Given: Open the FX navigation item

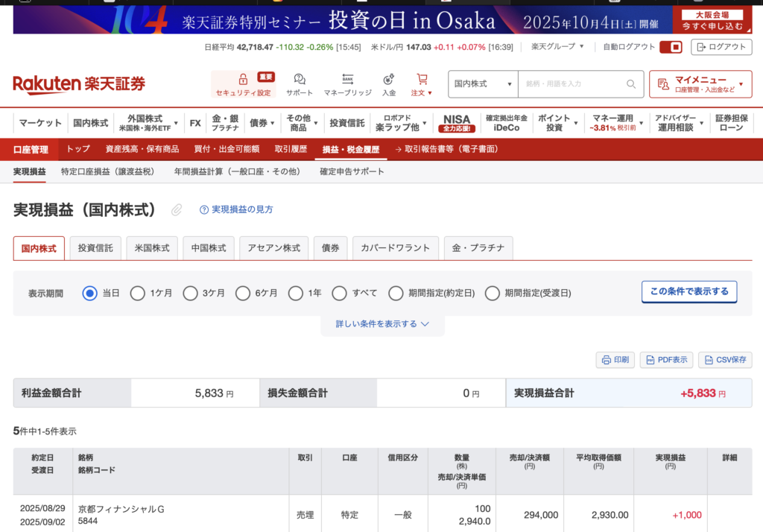Looking at the screenshot, I should coord(195,123).
